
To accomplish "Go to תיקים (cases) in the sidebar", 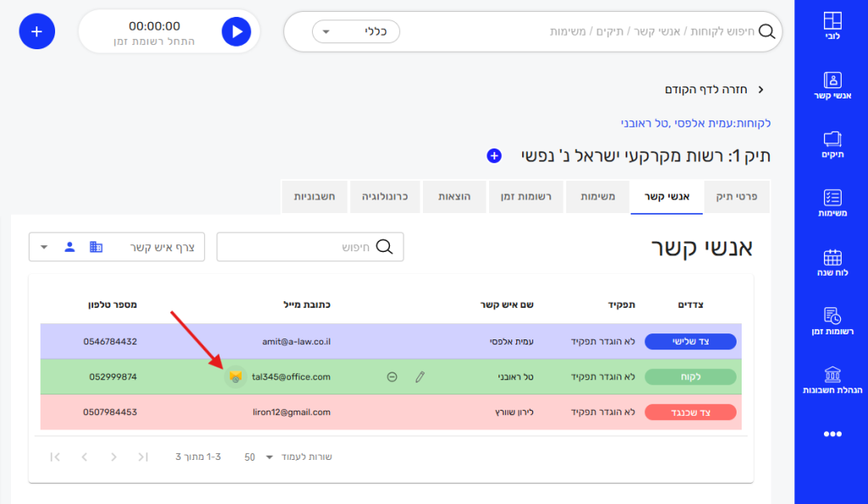I will (832, 144).
